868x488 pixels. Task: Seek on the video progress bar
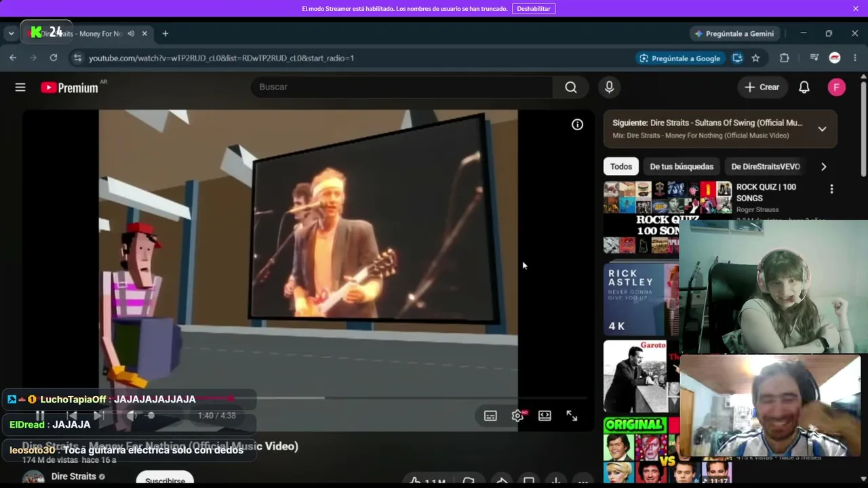click(x=305, y=398)
